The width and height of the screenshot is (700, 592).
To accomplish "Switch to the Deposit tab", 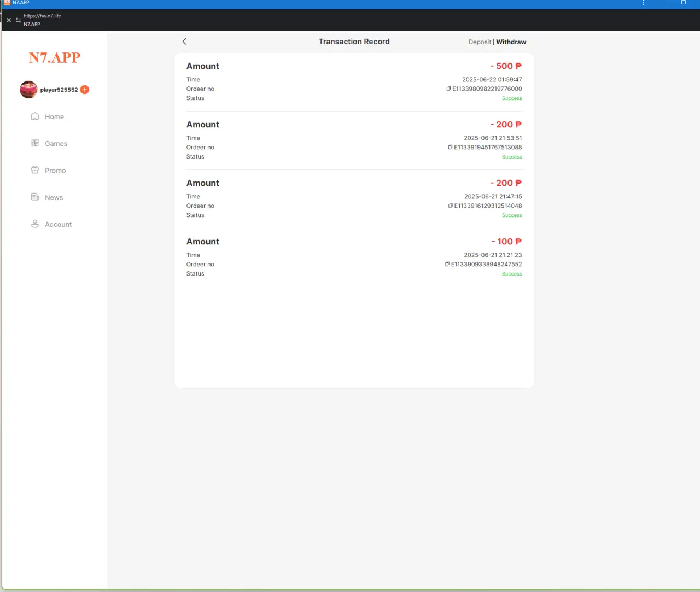I will (480, 42).
